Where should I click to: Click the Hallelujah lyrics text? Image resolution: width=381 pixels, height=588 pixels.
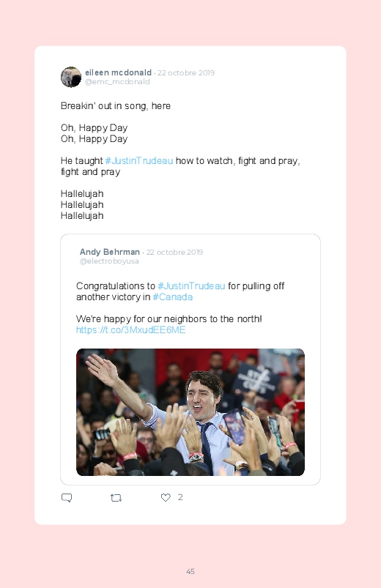coord(82,205)
